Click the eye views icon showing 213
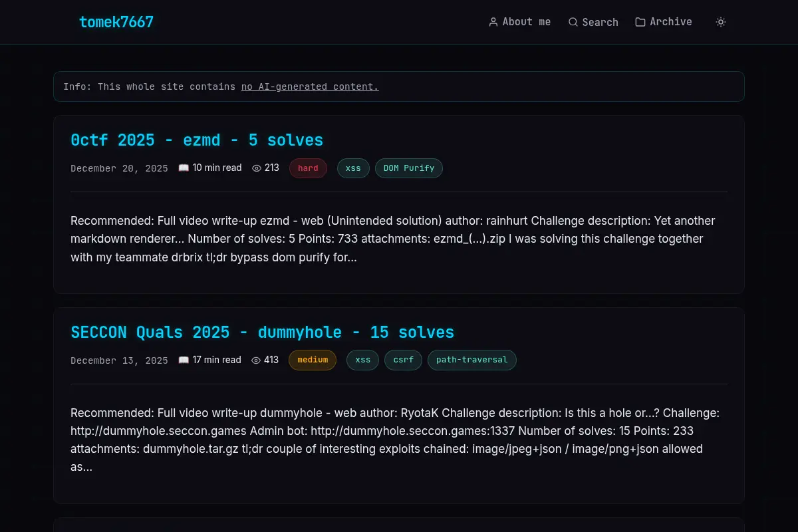Image resolution: width=798 pixels, height=532 pixels. (257, 168)
